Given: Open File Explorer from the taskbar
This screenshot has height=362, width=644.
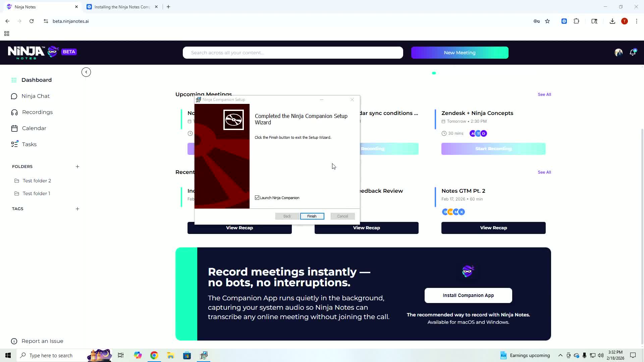Looking at the screenshot, I should [170, 355].
